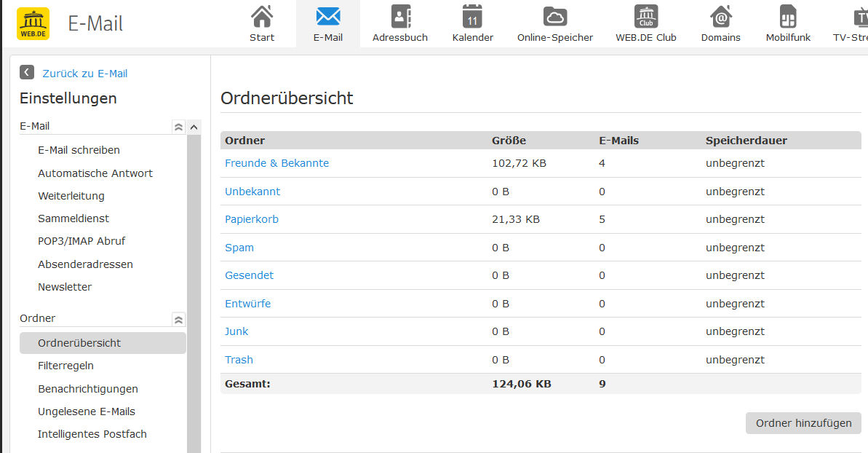Click the WEB.DE logo icon
Viewport: 868px width, 453px height.
[33, 24]
